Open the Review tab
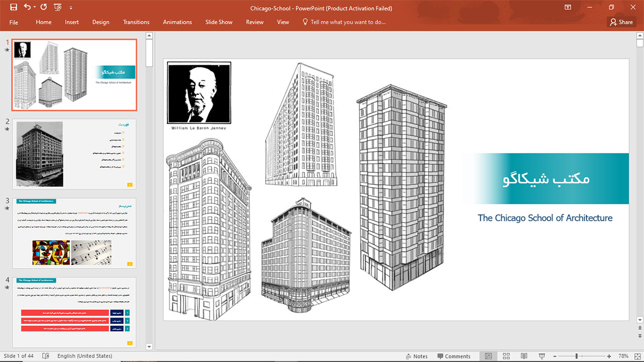The image size is (644, 362). point(255,22)
